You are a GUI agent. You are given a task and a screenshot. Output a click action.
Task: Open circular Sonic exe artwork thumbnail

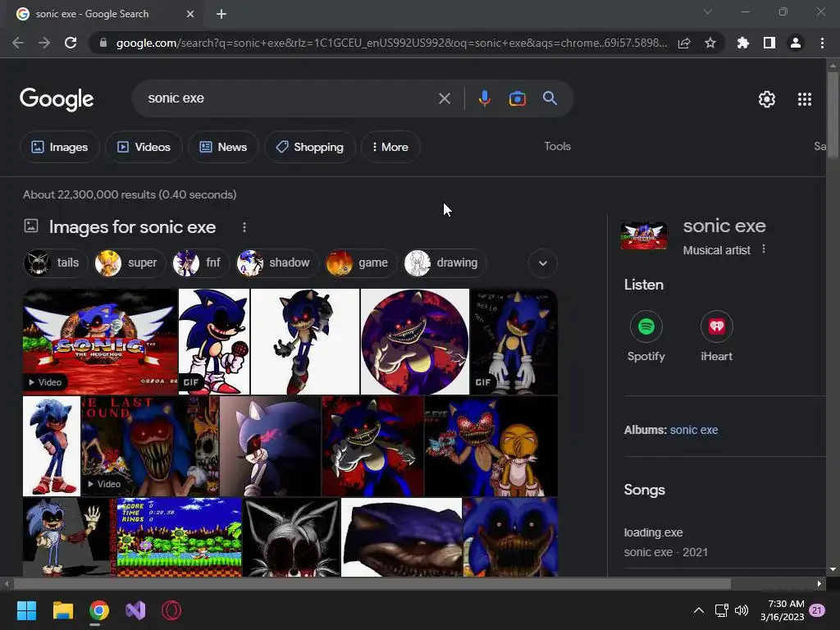point(414,342)
